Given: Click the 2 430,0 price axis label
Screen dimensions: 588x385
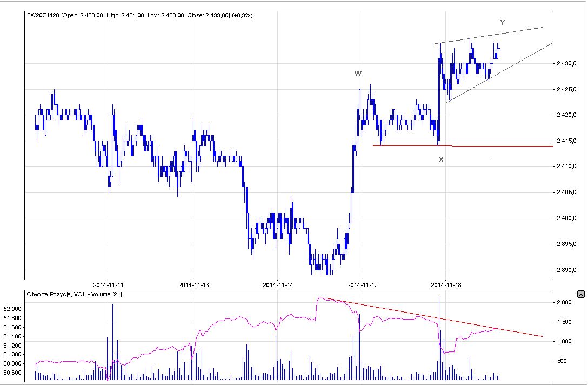Looking at the screenshot, I should [566, 63].
